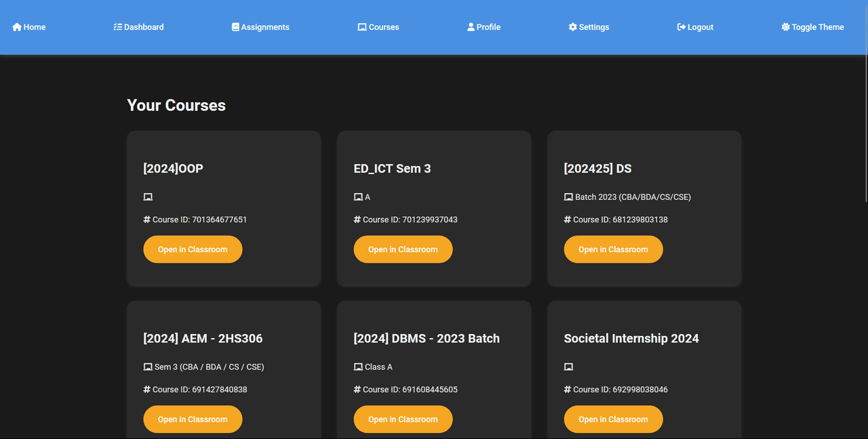Click the Logout arrow icon
868x439 pixels.
point(681,27)
